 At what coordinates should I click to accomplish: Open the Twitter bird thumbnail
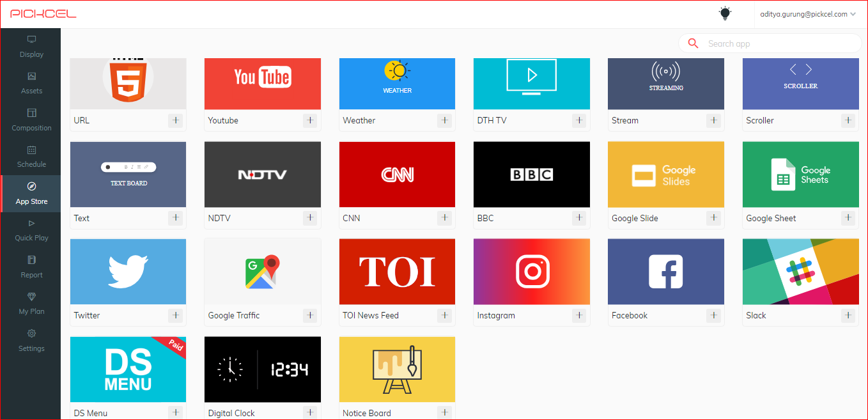[128, 272]
